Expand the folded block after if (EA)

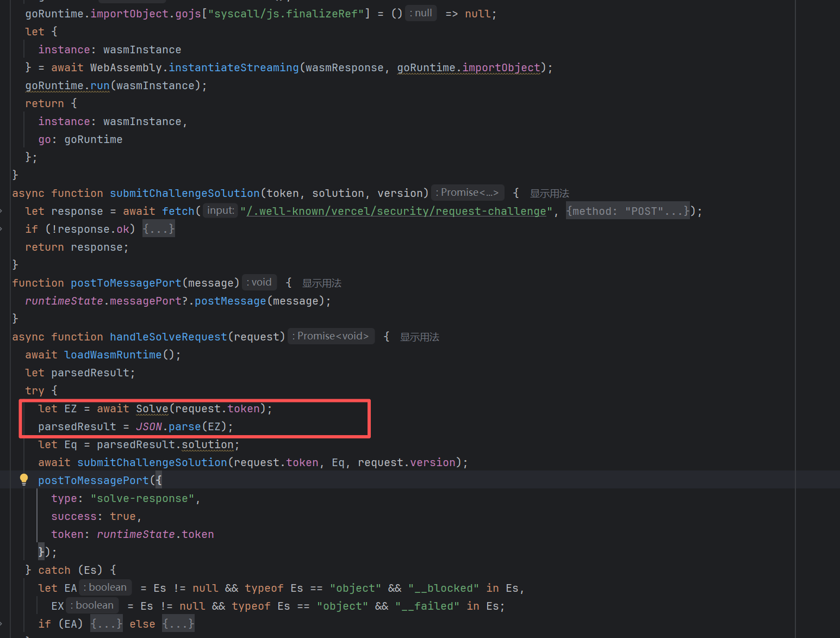(x=107, y=624)
